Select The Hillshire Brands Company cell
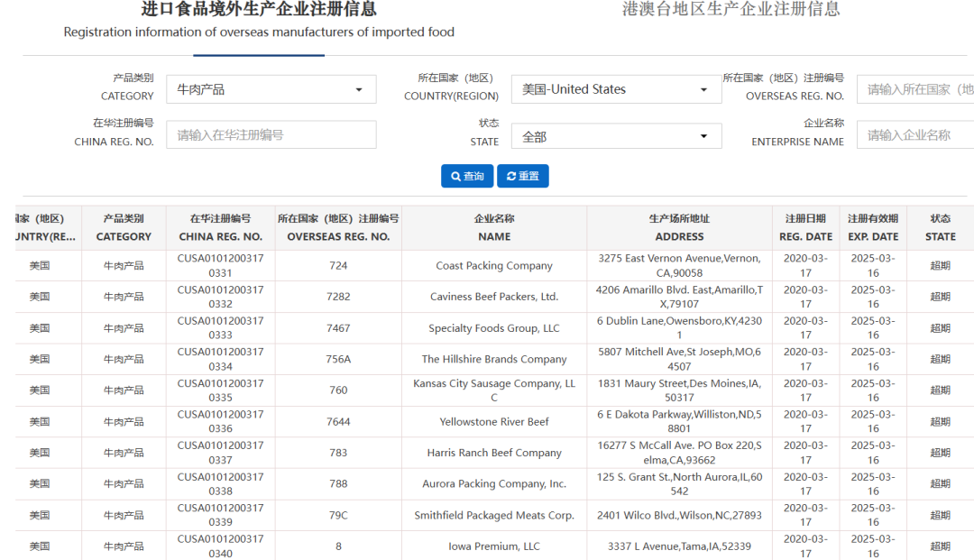This screenshot has height=560, width=974. point(494,360)
